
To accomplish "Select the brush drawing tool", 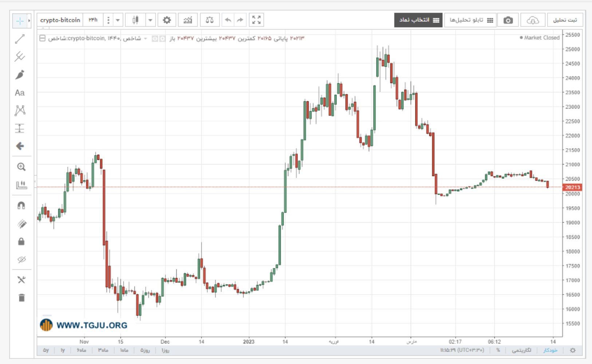I will (20, 75).
